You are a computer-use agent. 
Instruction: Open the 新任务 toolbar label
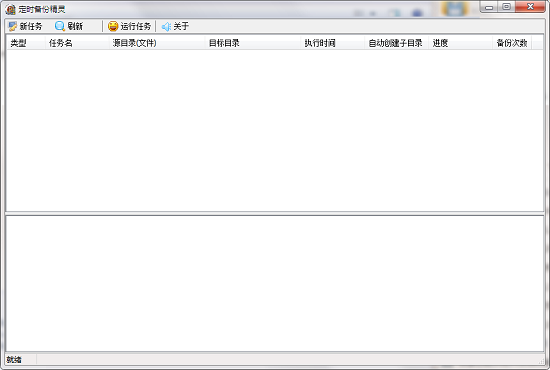[31, 26]
